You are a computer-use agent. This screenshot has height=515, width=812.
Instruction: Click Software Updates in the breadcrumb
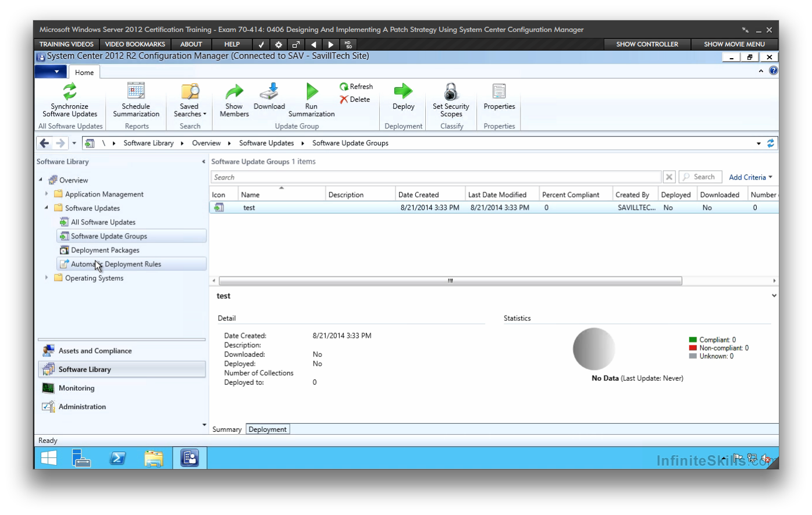pos(266,143)
